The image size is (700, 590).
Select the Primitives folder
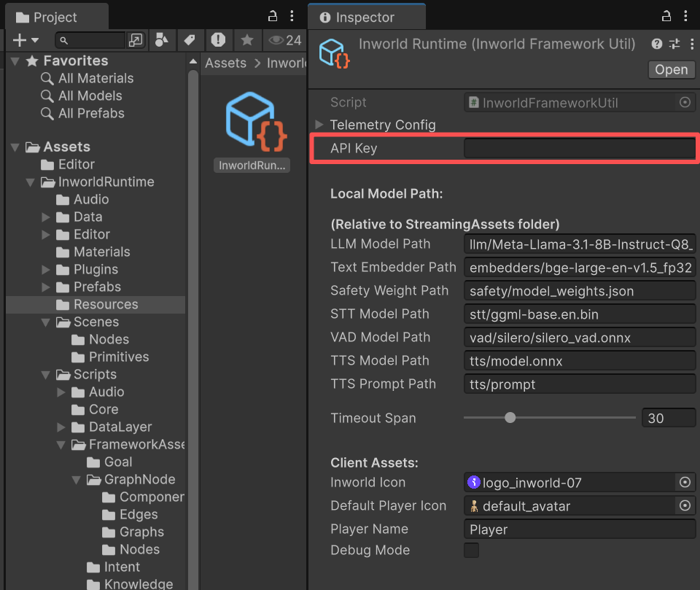click(x=110, y=357)
